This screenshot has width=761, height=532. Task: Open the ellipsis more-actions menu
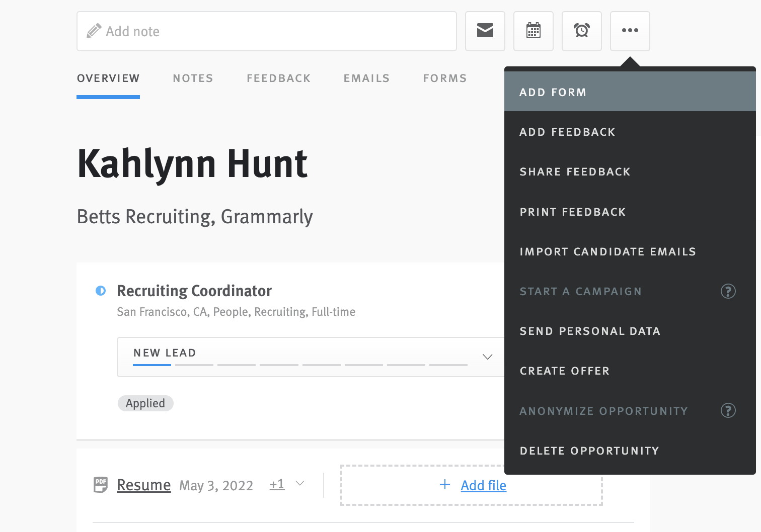coord(630,31)
